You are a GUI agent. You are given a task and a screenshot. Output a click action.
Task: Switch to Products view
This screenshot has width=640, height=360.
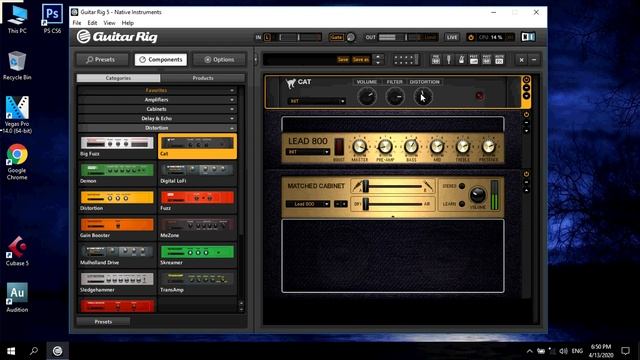(x=203, y=78)
